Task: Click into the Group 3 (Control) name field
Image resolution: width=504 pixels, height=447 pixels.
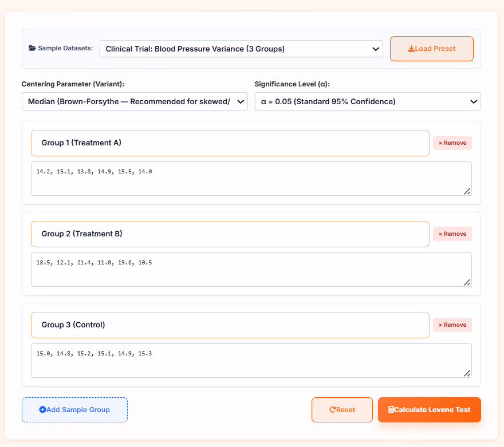Action: tap(230, 325)
